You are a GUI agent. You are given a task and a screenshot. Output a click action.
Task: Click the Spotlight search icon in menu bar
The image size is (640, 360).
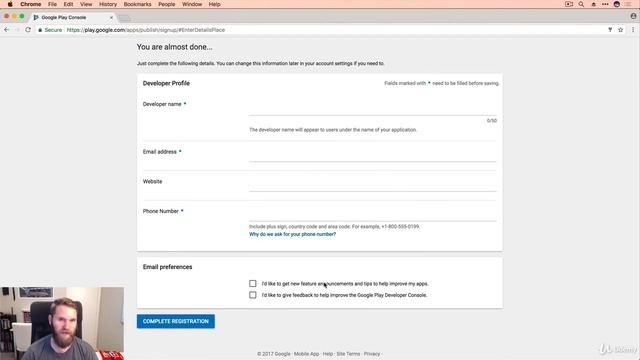pyautogui.click(x=581, y=4)
